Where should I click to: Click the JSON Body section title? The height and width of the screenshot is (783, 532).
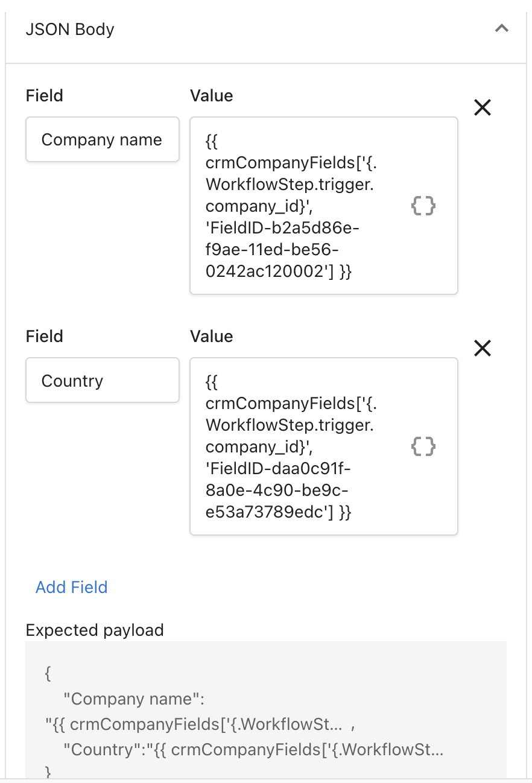[70, 30]
